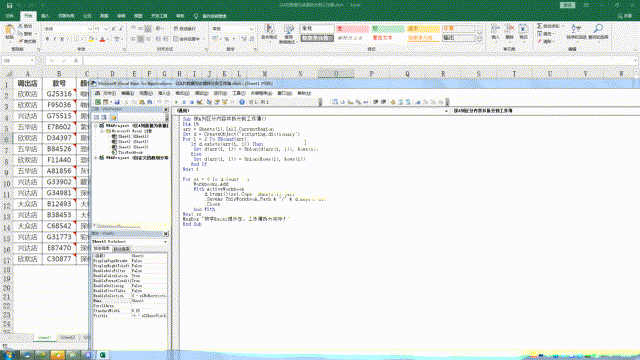Screen dimensions: 640x360
Task: Click the Break pause icon in VBA
Action: (x=184, y=102)
